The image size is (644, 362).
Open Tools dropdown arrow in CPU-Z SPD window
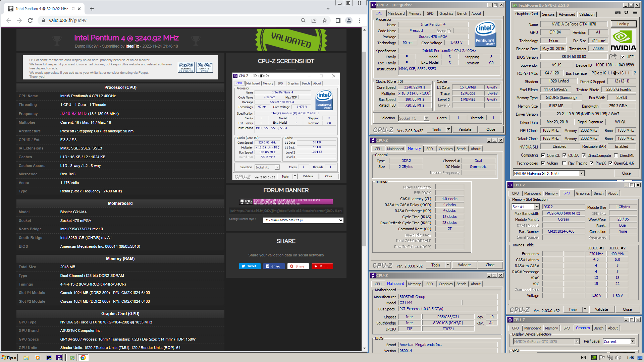585,309
